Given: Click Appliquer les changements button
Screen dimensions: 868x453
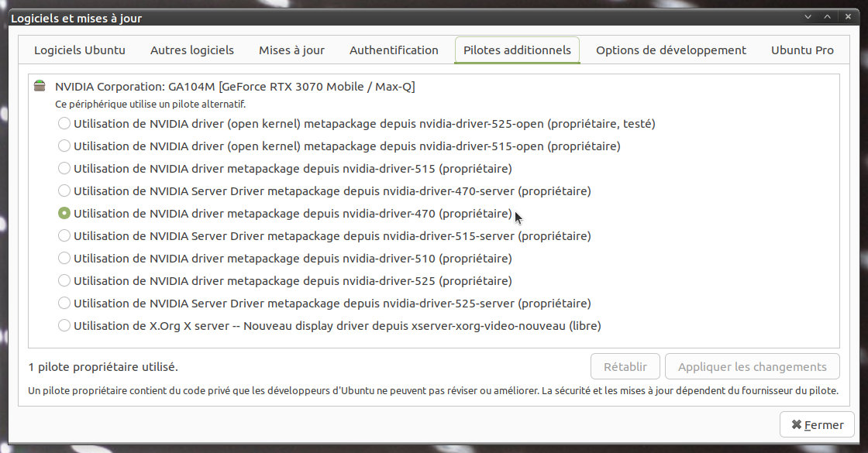Looking at the screenshot, I should [x=753, y=367].
